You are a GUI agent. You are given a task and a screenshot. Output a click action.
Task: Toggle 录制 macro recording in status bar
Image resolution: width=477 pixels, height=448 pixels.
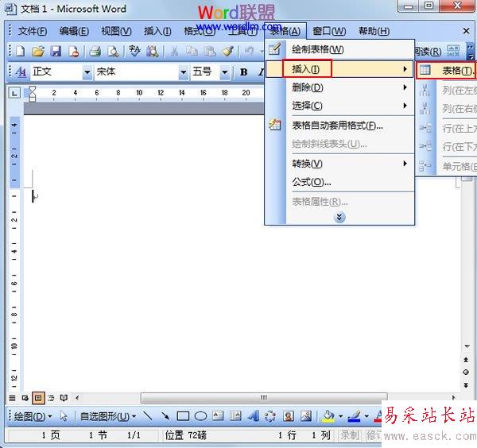tap(350, 435)
